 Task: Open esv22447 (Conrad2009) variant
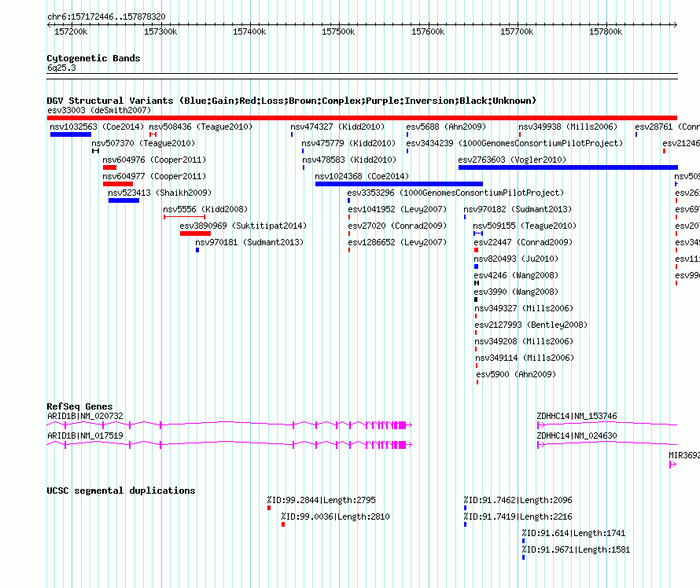tap(523, 242)
